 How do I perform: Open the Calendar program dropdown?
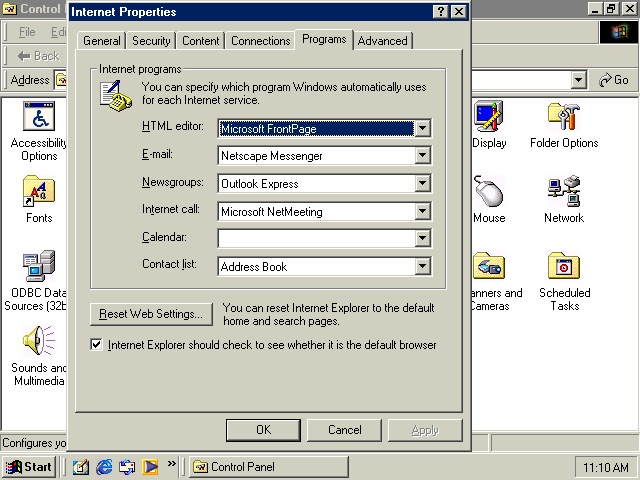point(422,238)
